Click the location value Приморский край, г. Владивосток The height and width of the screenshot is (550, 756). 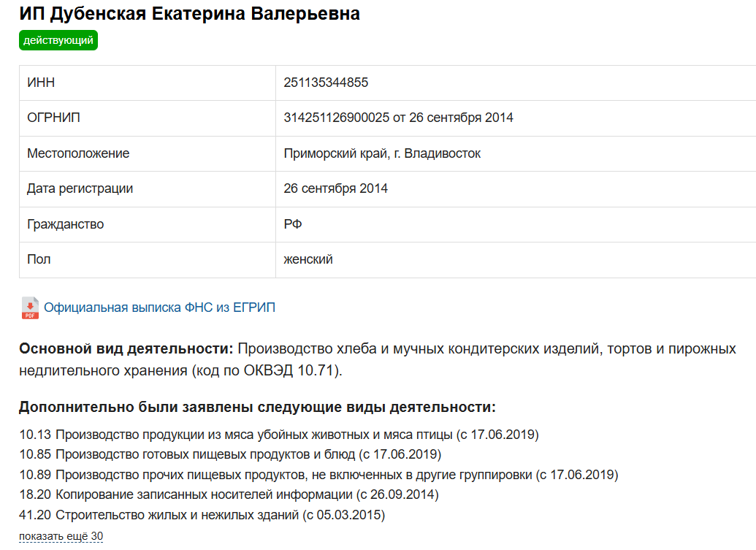382,153
